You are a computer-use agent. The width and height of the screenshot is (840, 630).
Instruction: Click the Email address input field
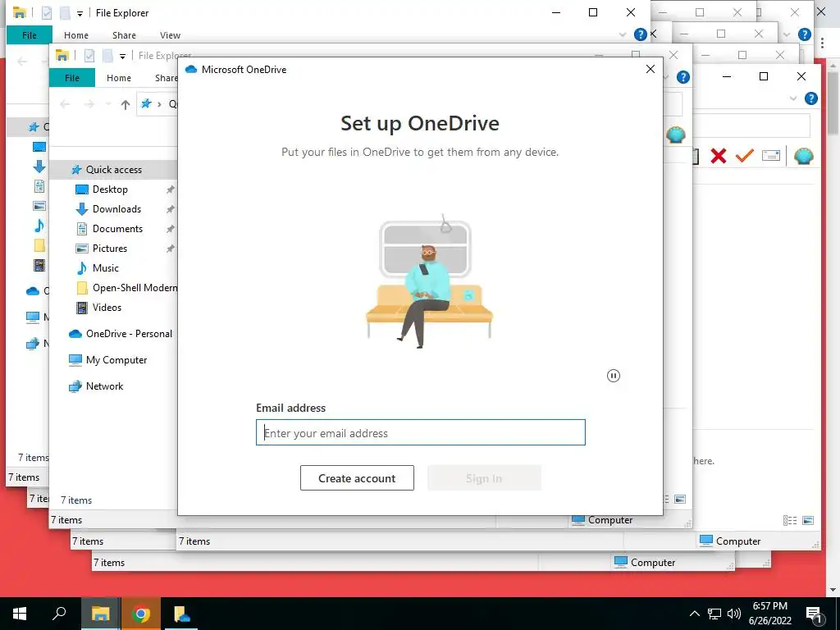(x=421, y=432)
